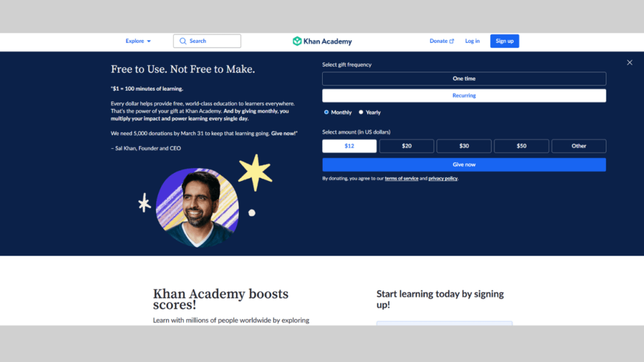Select One time gift frequency
Viewport: 644px width, 362px height.
[464, 79]
